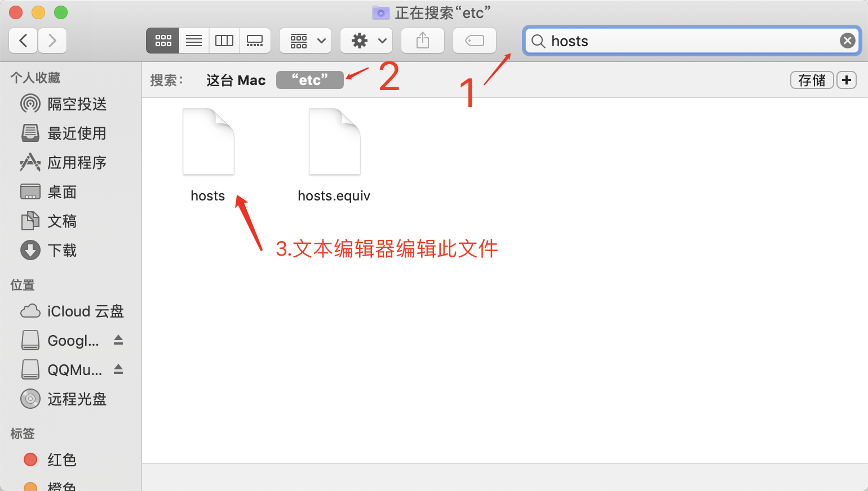Select the hosts file icon

pyautogui.click(x=209, y=141)
